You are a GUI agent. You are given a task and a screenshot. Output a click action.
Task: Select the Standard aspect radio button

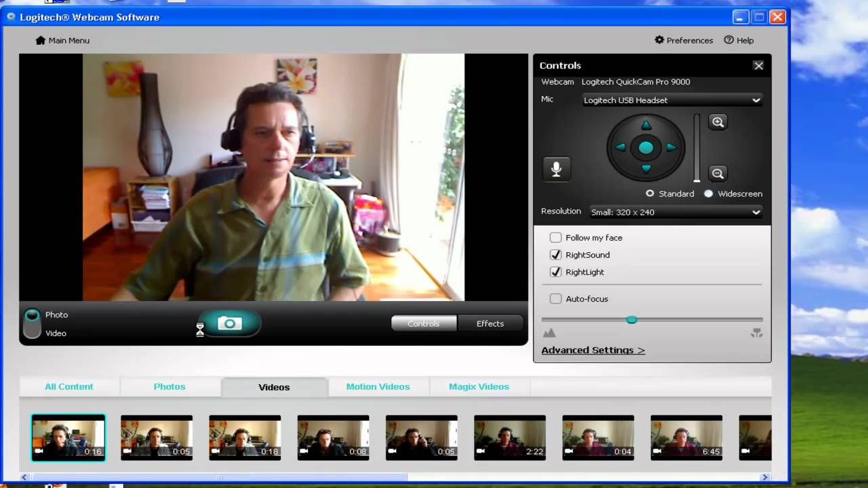coord(650,193)
